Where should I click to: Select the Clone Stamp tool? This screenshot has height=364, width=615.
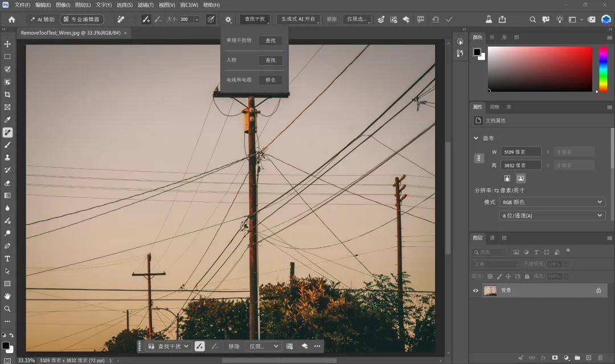click(x=7, y=158)
